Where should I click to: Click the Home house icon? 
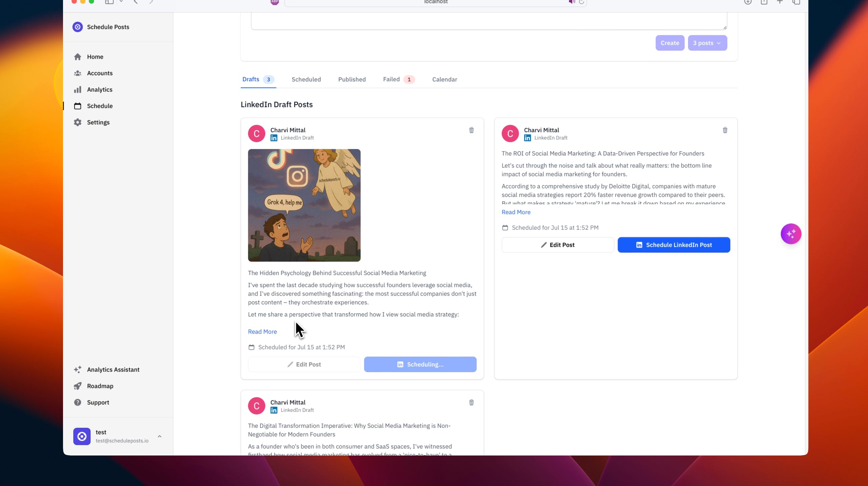(x=78, y=57)
